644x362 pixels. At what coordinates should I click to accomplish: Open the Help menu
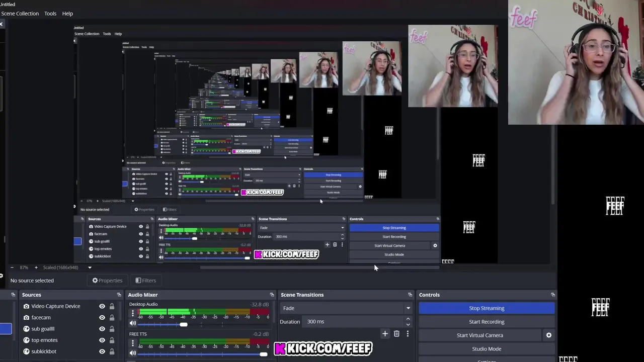(67, 14)
